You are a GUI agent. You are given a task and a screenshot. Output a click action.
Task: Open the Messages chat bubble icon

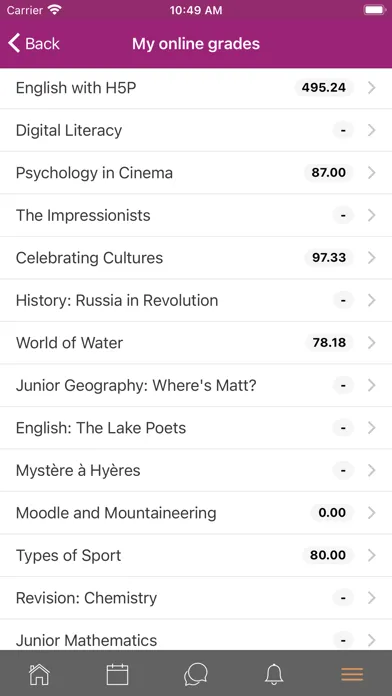[x=196, y=675]
